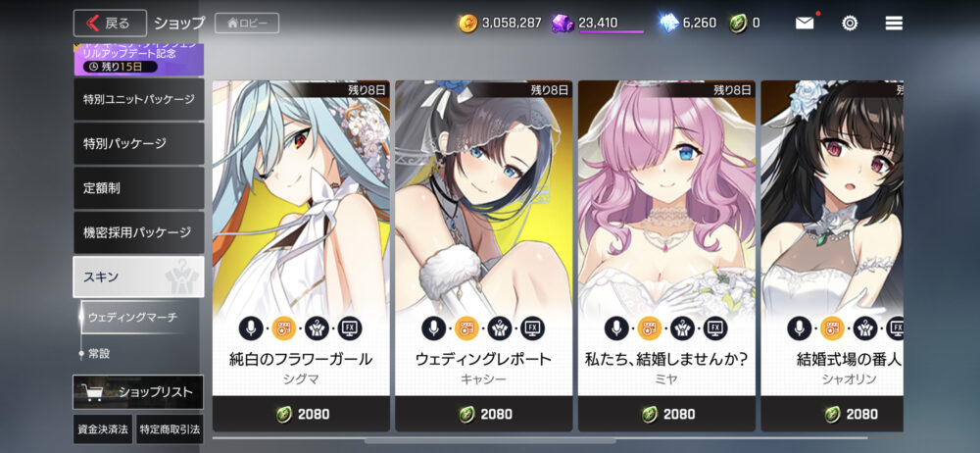Buy 純白のフラワーガール for 2080

[x=301, y=414]
